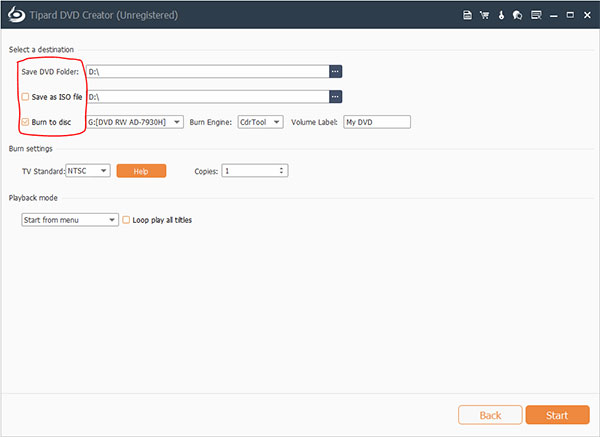Focus the Save DVD Folder path field
The height and width of the screenshot is (437, 600).
(x=208, y=72)
